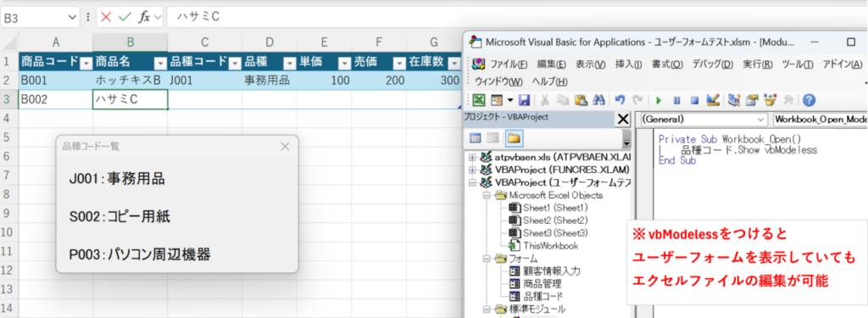Click the Redo arrow icon
This screenshot has width=868, height=318.
point(637,100)
